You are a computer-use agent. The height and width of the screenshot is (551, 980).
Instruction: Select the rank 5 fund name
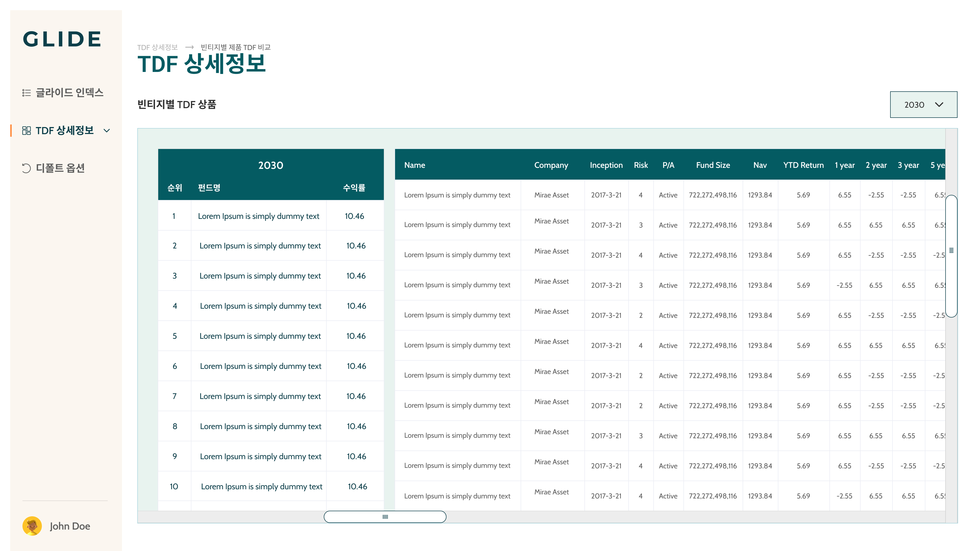[x=260, y=336]
